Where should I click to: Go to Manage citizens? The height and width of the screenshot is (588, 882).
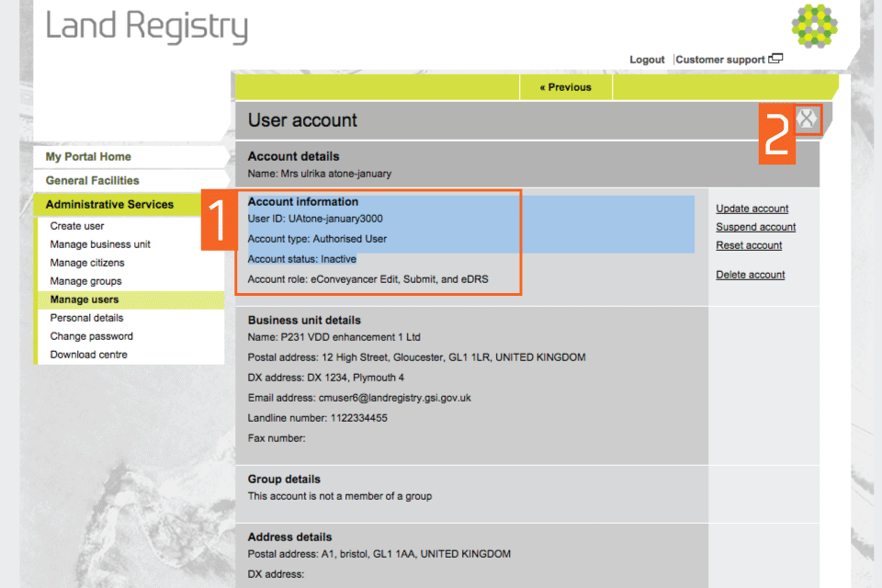[x=87, y=263]
